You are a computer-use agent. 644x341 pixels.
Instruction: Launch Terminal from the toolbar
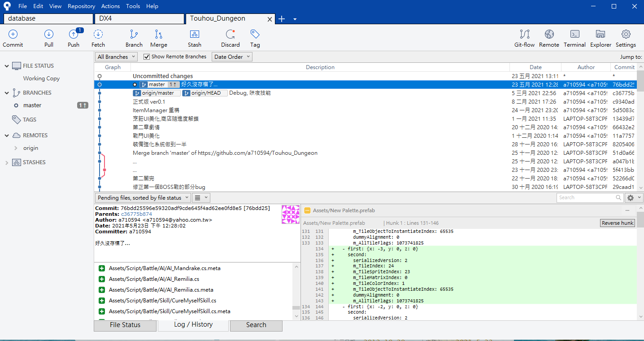click(x=574, y=34)
